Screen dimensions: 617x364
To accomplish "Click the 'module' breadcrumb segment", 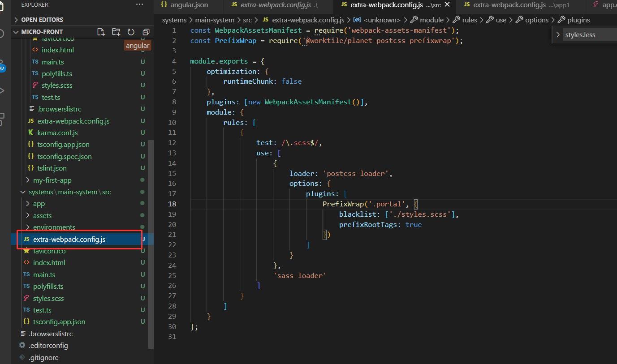I will [x=431, y=20].
